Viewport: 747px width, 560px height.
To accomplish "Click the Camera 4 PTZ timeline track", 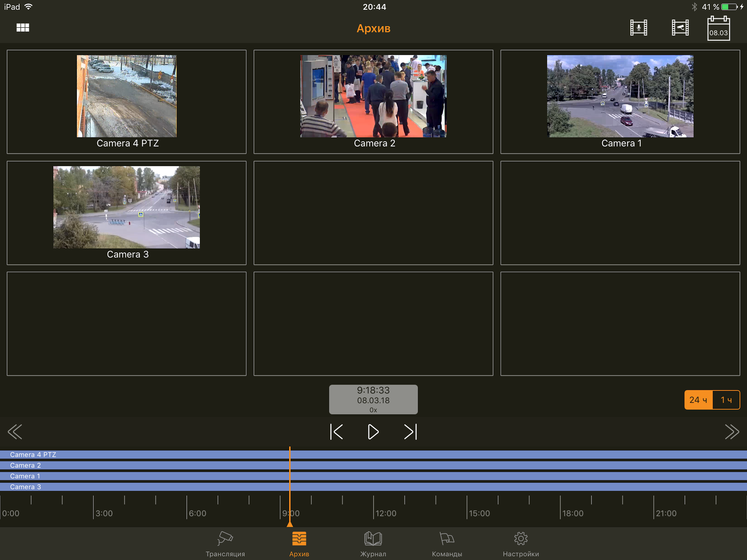I will [373, 455].
